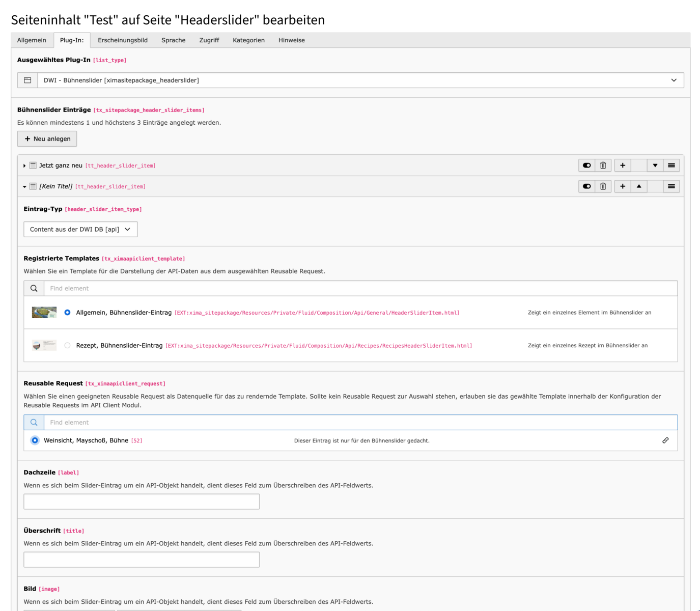Add new entry after 'Jetzt ganz neu'
The height and width of the screenshot is (611, 700).
(622, 165)
